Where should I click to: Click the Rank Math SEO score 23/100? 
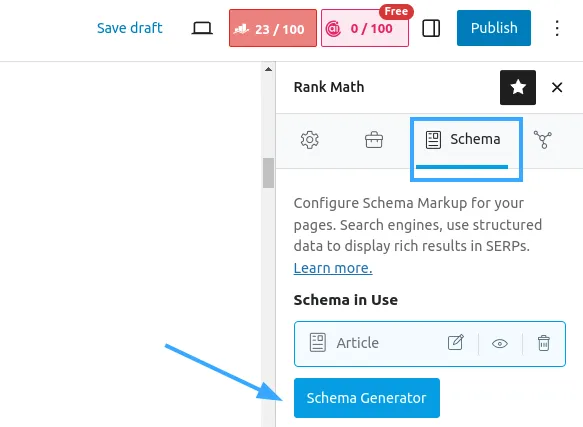(x=273, y=28)
